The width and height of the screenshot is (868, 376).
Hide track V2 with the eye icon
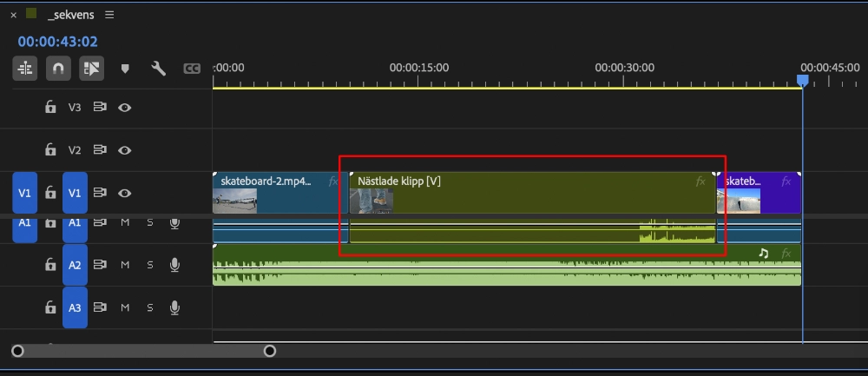coord(124,150)
